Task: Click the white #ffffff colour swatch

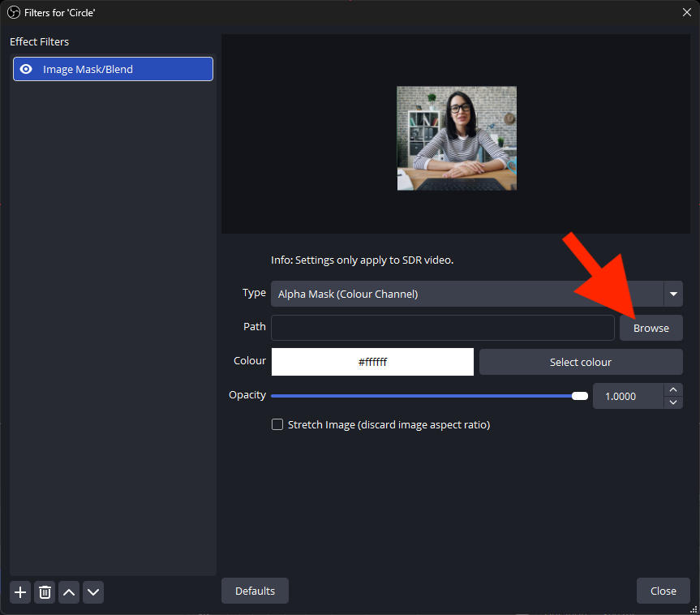Action: pos(372,362)
